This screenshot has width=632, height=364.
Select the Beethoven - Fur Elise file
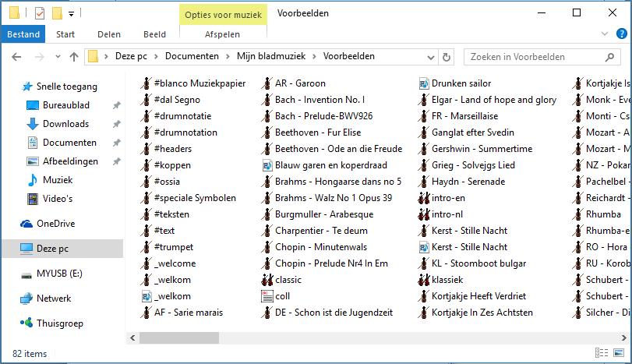point(318,133)
